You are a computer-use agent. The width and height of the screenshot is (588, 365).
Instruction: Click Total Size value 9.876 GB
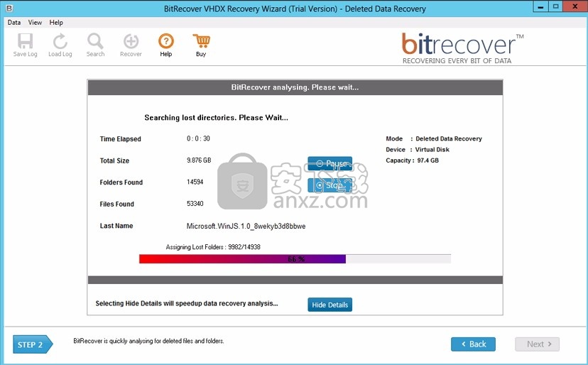tap(199, 160)
